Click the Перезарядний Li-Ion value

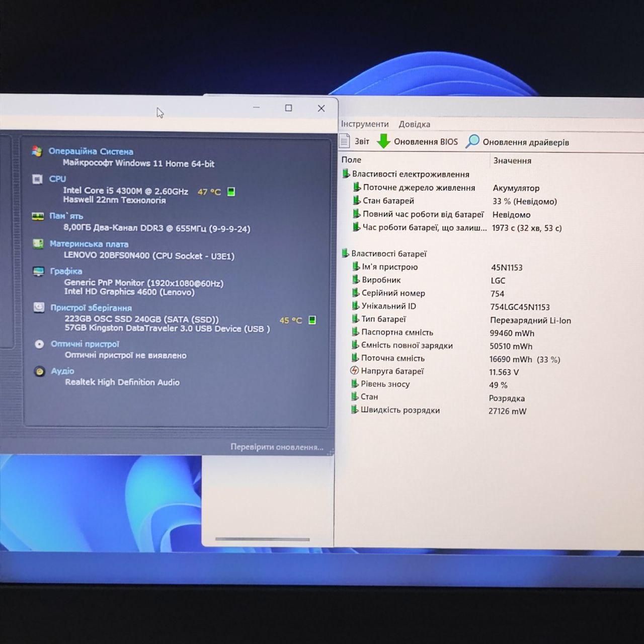pos(531,320)
